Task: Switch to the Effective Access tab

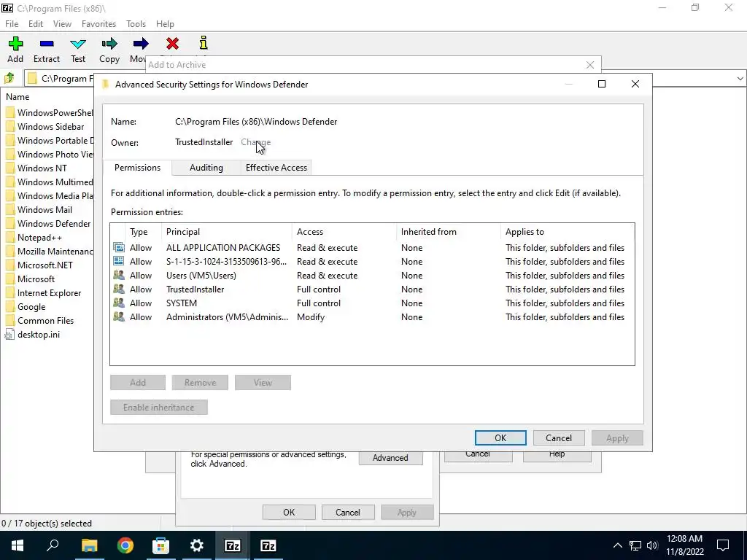Action: (276, 168)
